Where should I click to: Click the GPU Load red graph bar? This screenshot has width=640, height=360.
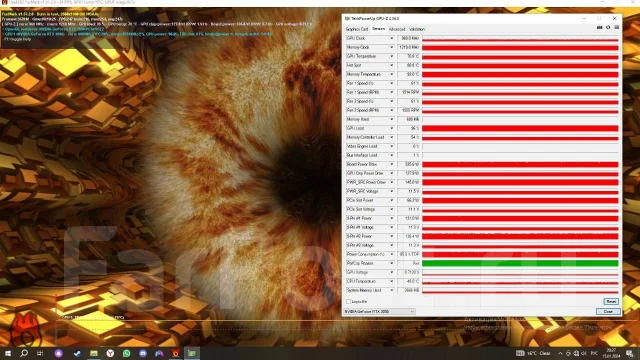520,128
